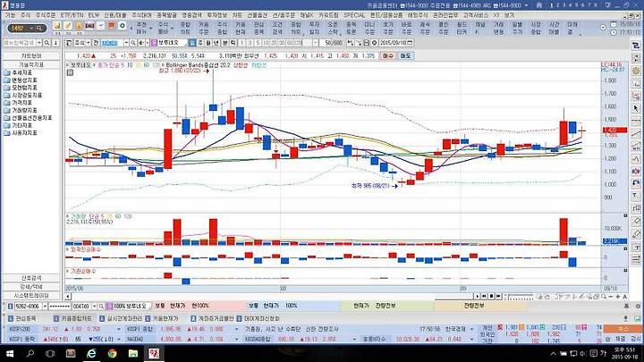Open the 주식주문 menu

click(46, 15)
